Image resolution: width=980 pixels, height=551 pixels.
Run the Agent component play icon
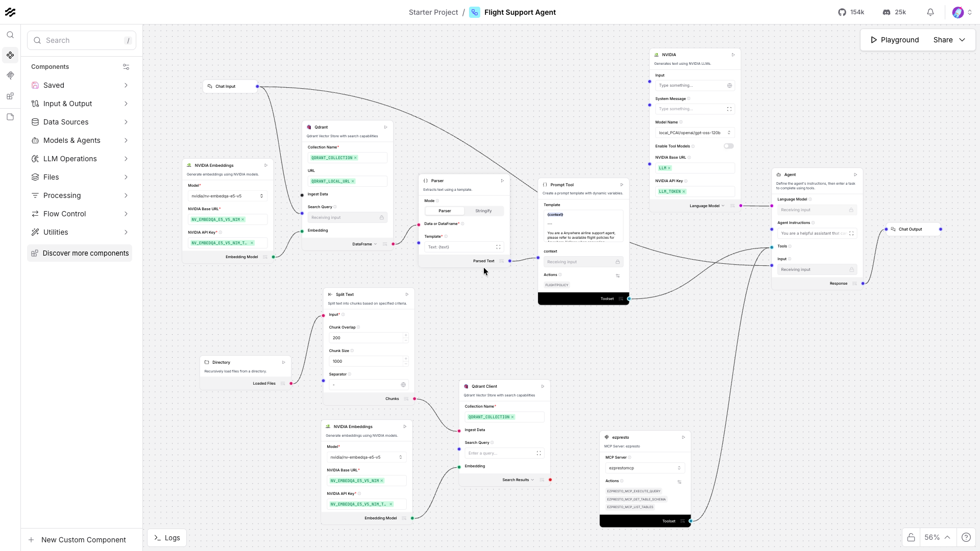(855, 174)
